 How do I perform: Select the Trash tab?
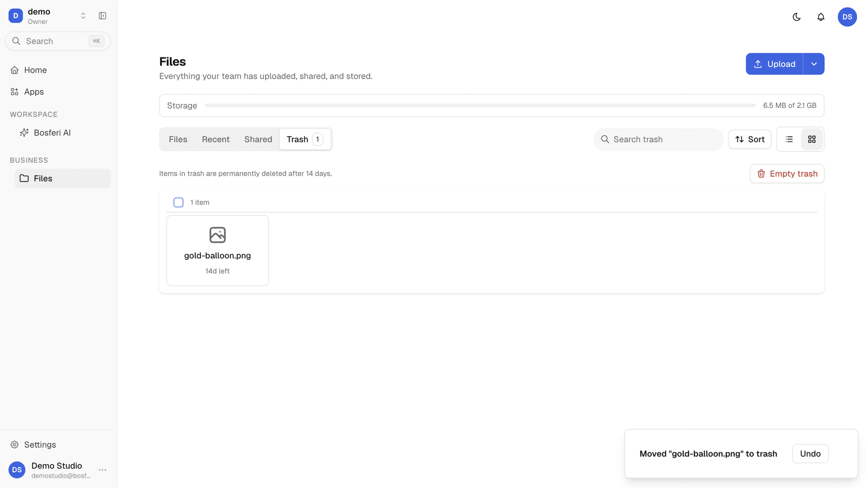pos(305,139)
